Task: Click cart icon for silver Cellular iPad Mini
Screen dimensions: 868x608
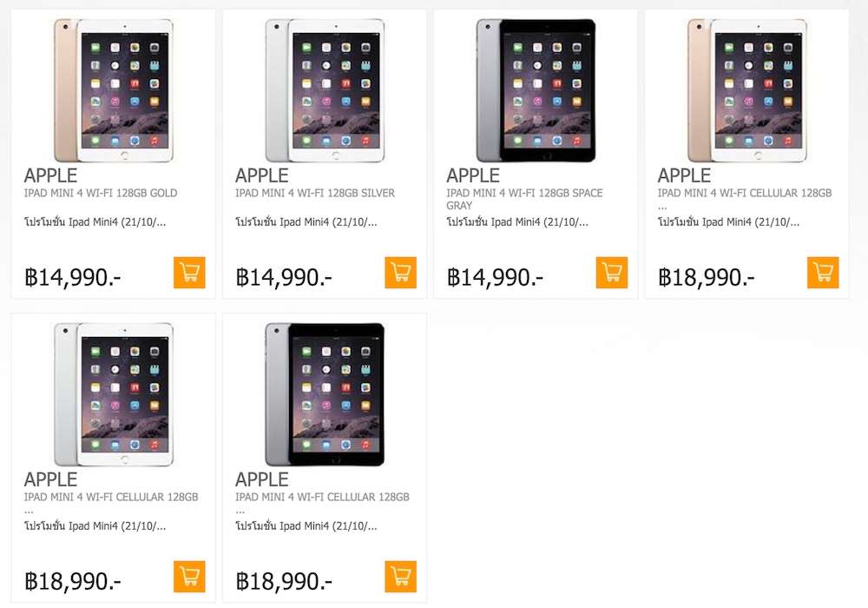Action: tap(189, 577)
